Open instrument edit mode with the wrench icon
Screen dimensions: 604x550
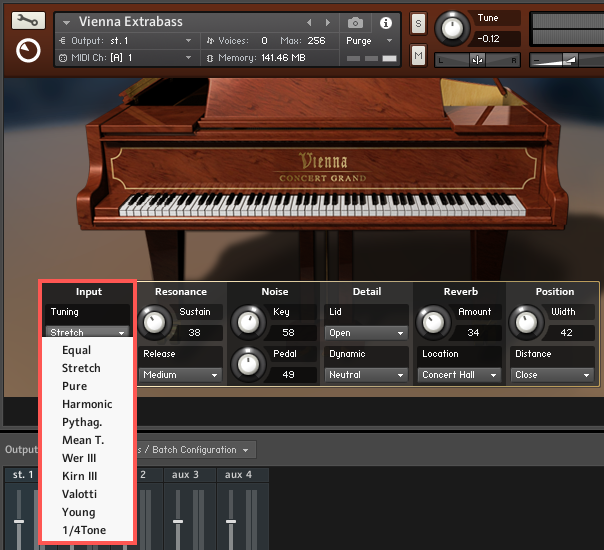click(x=28, y=20)
